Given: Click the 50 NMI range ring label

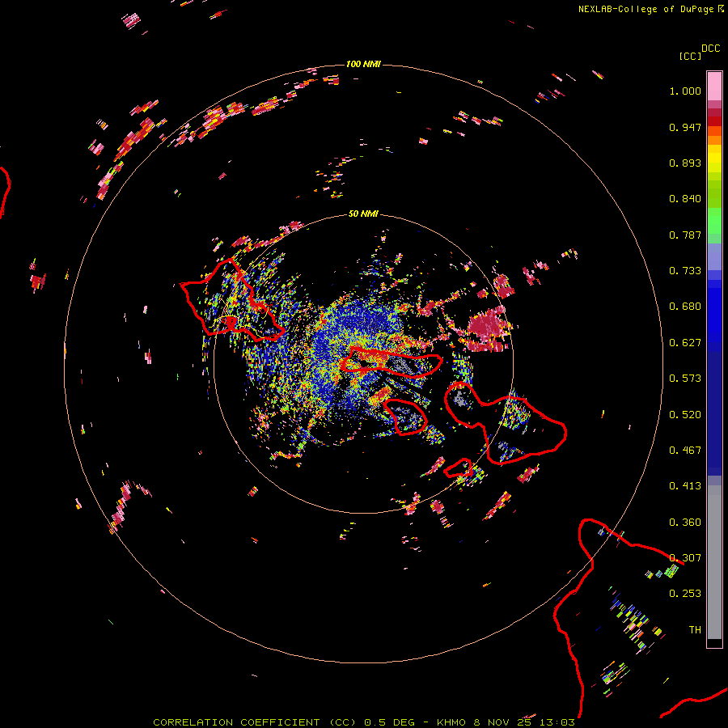Looking at the screenshot, I should (363, 214).
